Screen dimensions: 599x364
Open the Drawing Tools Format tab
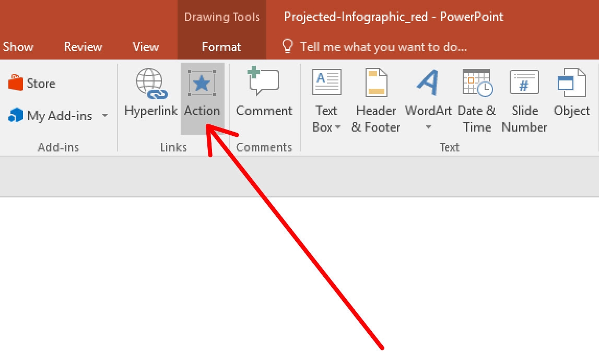coord(221,46)
